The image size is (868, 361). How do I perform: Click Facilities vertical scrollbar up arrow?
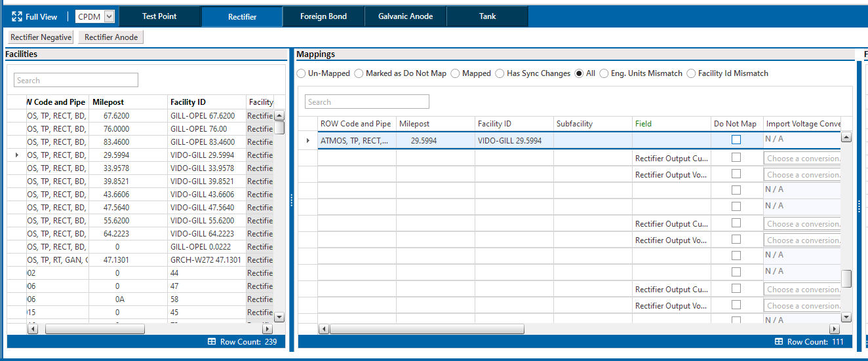click(x=279, y=115)
